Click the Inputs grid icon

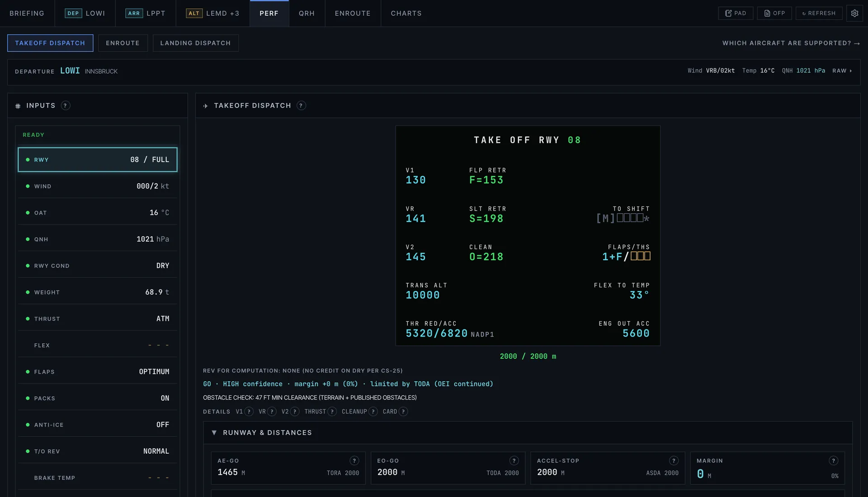[x=18, y=106]
